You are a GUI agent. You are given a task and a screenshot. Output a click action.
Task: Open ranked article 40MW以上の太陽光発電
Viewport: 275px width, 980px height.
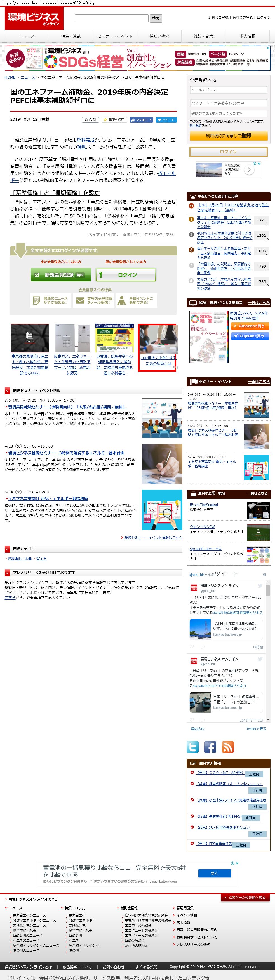(224, 237)
